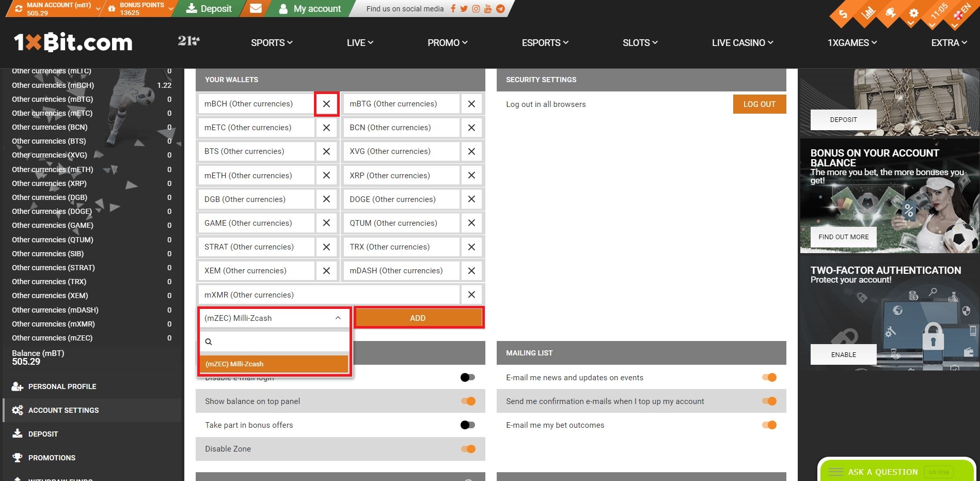Click ENABLE two-factor authentication button
This screenshot has height=481, width=980.
point(843,354)
